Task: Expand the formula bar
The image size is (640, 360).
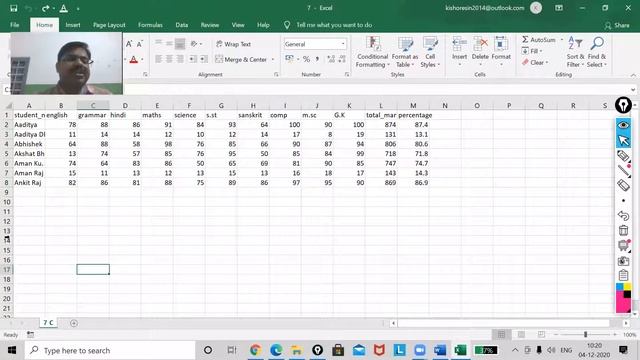Action: point(633,89)
